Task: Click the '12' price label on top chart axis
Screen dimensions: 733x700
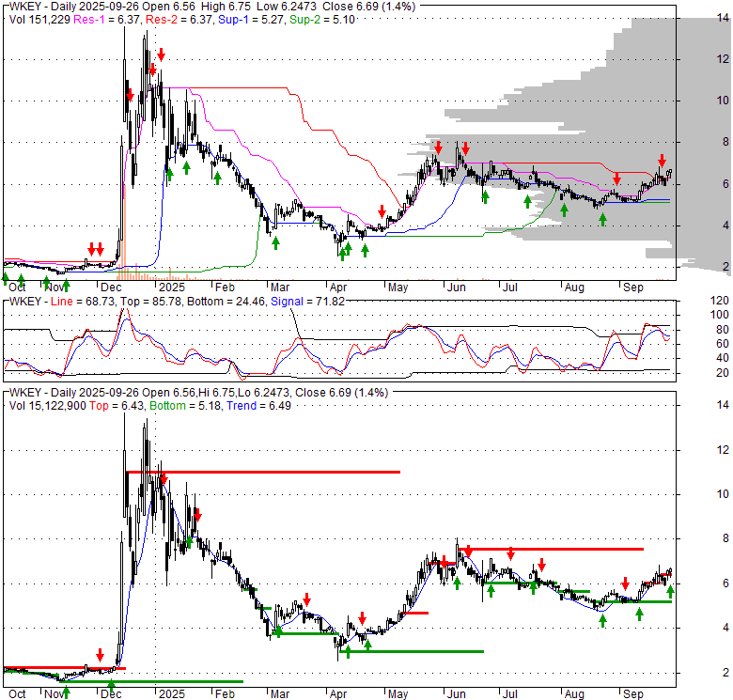Action: [723, 59]
